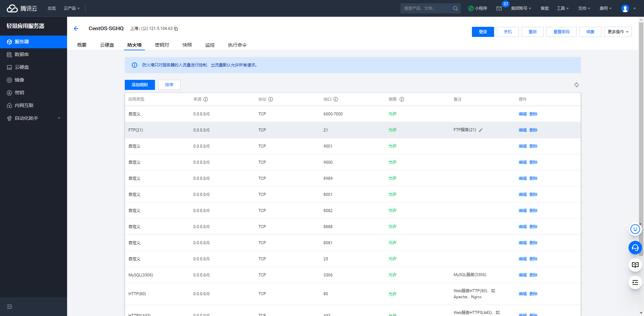Open the 工具 dropdown

563,8
